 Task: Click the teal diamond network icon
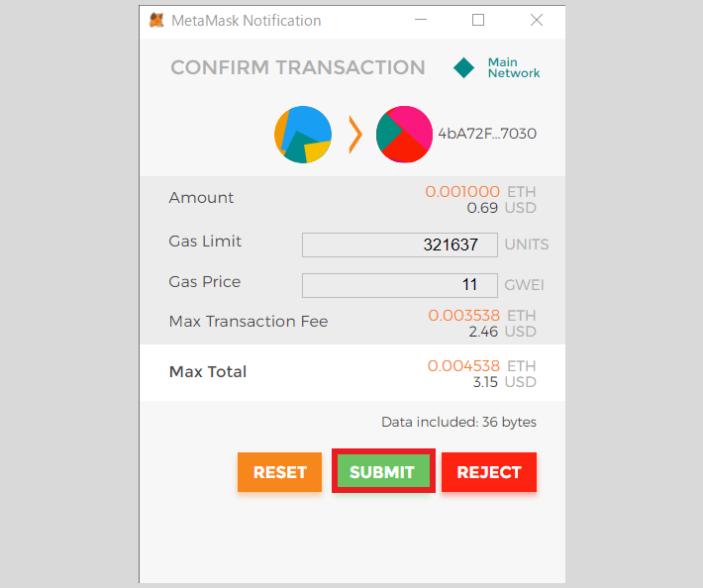click(463, 68)
